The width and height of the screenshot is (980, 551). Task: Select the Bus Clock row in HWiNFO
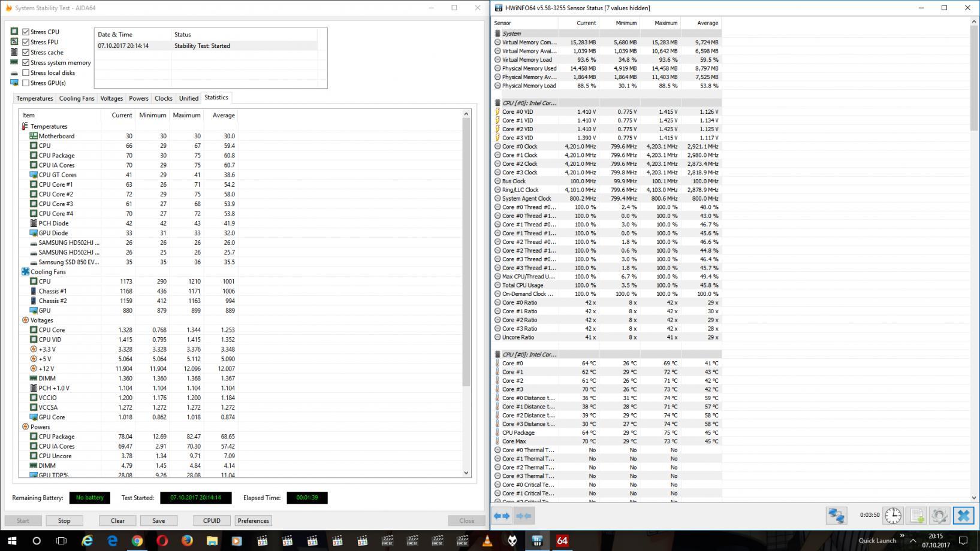click(607, 181)
